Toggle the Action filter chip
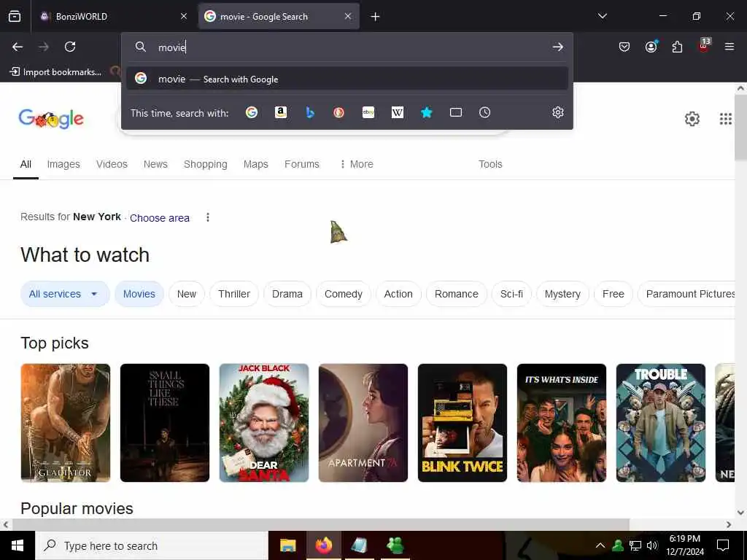 coord(398,294)
